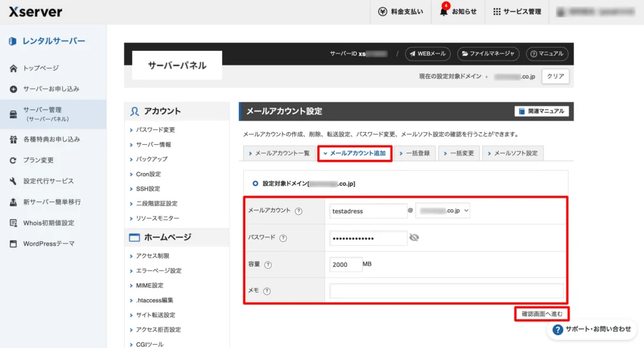Open the 料金支払い yen icon

382,11
